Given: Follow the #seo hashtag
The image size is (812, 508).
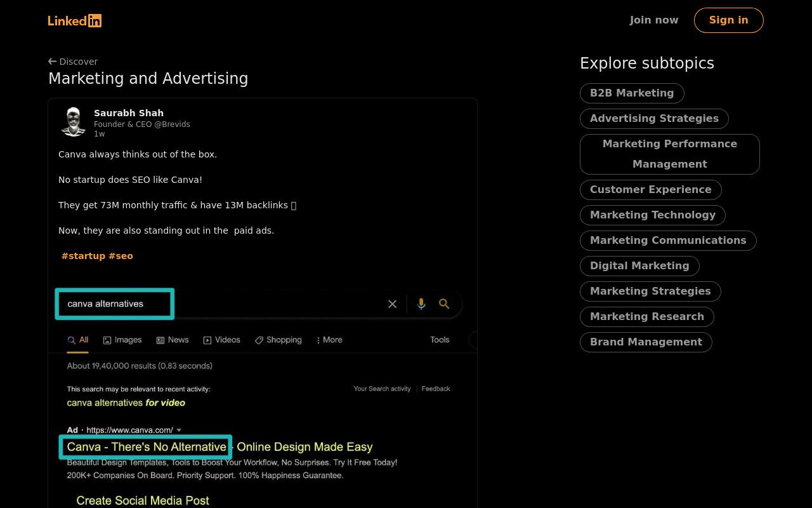Looking at the screenshot, I should [121, 256].
